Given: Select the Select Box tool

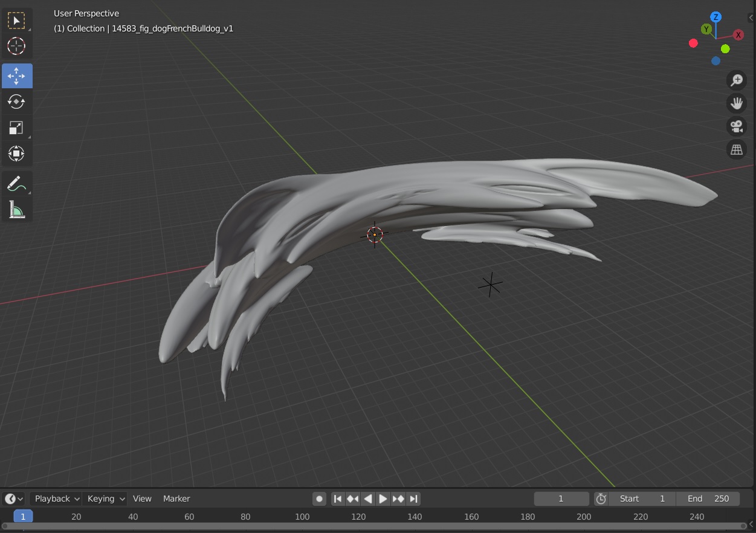Looking at the screenshot, I should click(16, 21).
